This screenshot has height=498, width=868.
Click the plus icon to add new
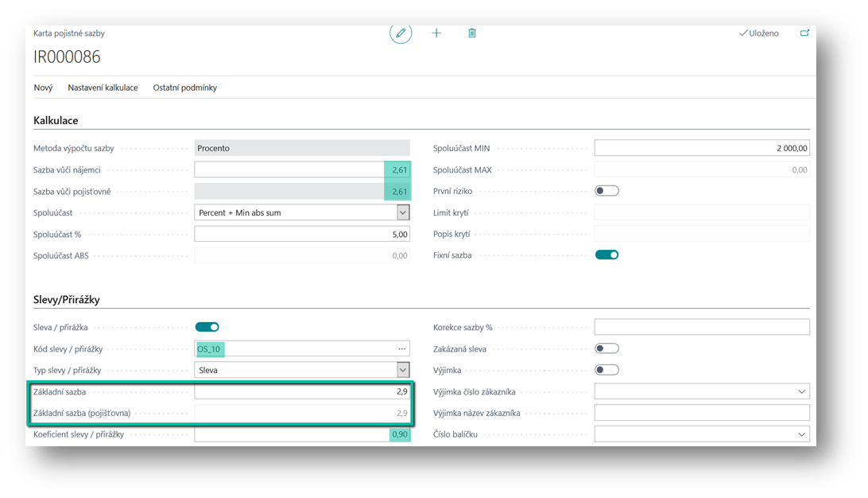pos(436,33)
